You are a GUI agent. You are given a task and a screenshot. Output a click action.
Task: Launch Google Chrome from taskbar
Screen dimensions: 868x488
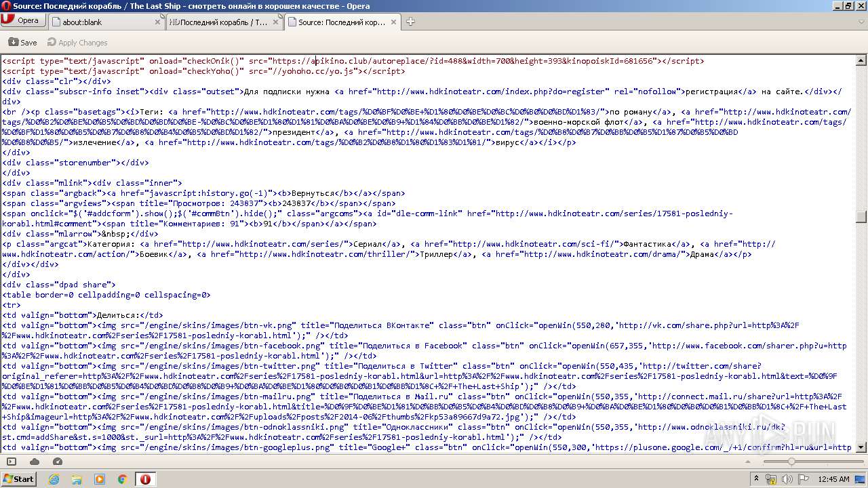click(122, 479)
